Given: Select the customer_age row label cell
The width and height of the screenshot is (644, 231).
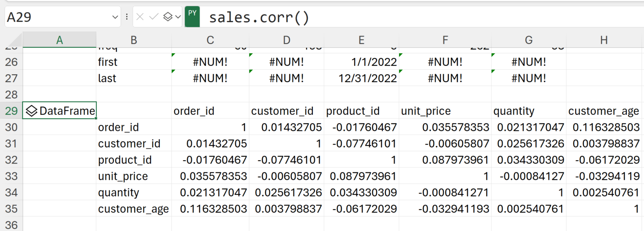Looking at the screenshot, I should coord(133,209).
